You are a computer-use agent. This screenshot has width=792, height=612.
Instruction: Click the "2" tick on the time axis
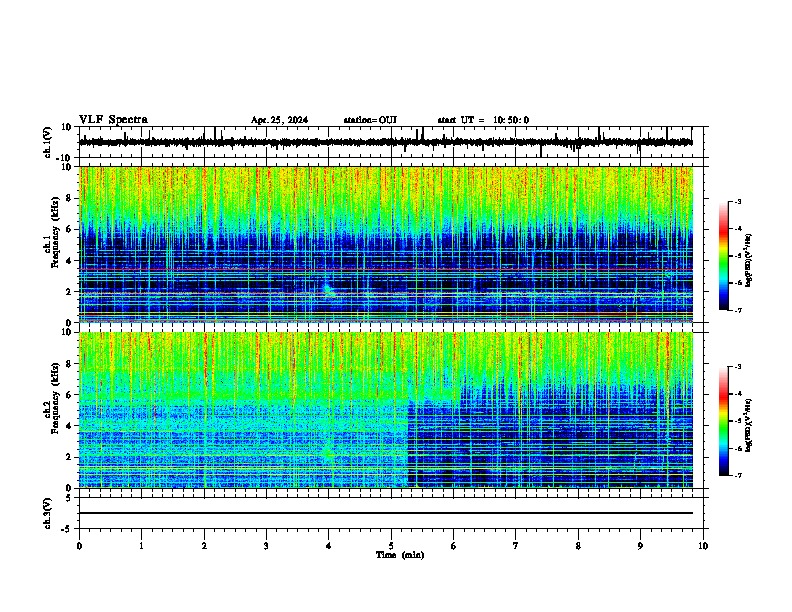click(204, 546)
